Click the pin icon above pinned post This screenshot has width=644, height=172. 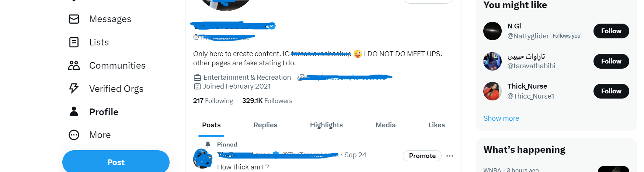pyautogui.click(x=208, y=145)
